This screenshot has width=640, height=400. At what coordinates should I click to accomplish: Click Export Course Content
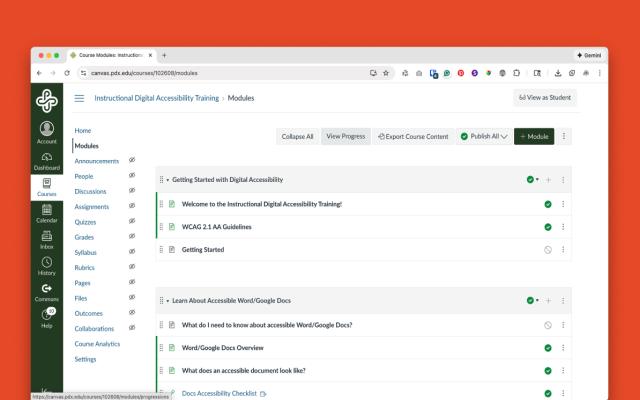[413, 136]
